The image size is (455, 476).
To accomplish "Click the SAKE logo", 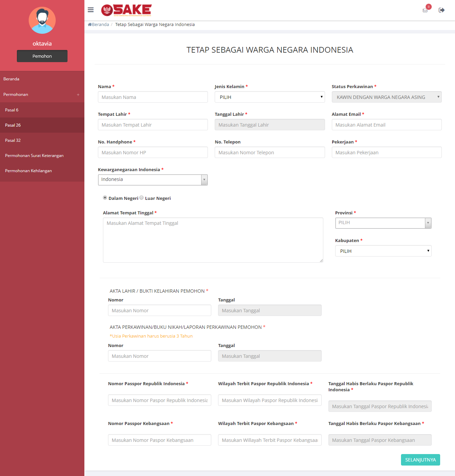I will tap(127, 10).
